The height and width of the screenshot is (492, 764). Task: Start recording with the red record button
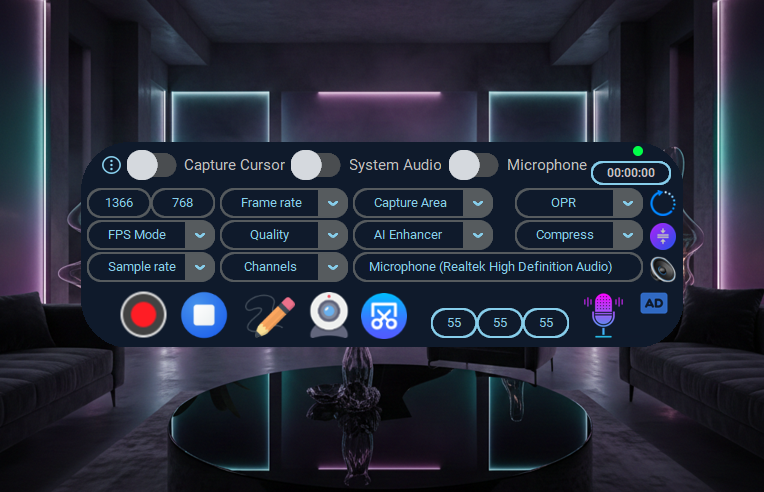tap(143, 315)
